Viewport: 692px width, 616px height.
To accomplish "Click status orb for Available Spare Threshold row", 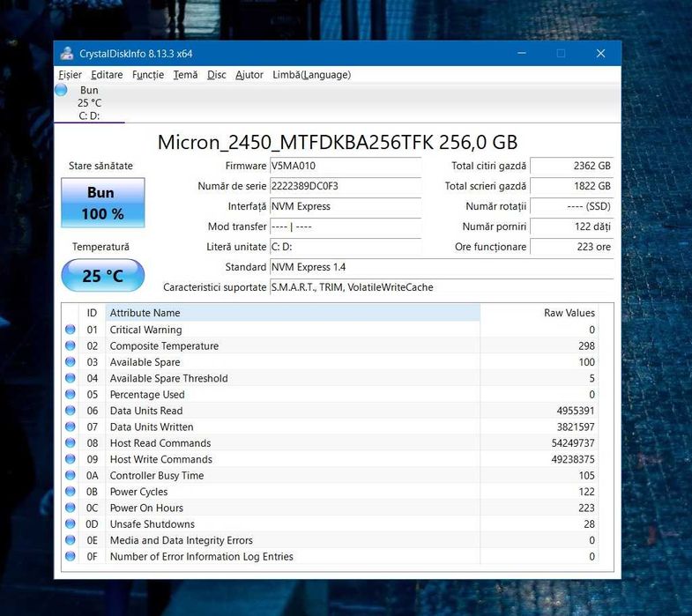I will click(71, 378).
